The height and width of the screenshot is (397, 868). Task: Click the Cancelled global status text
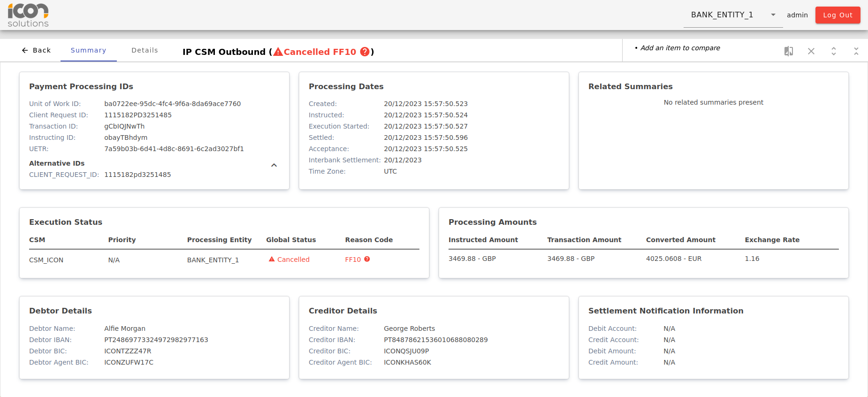pyautogui.click(x=293, y=260)
